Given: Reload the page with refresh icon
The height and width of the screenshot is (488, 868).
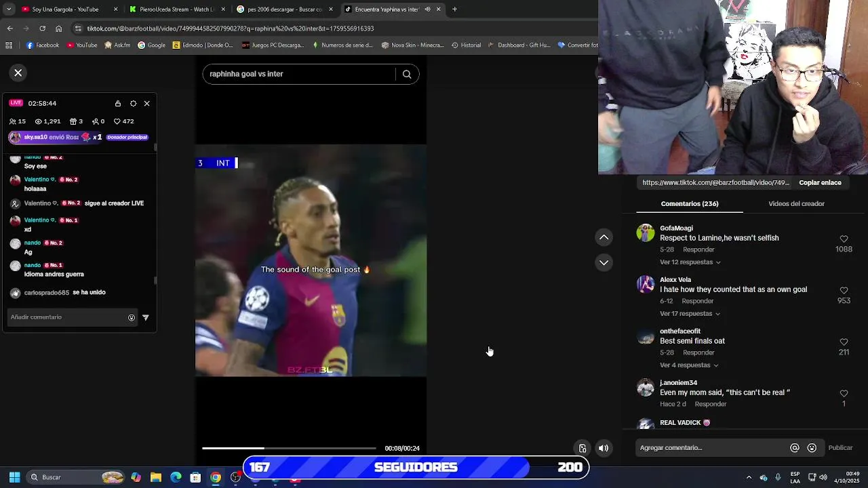Looking at the screenshot, I should (x=42, y=28).
